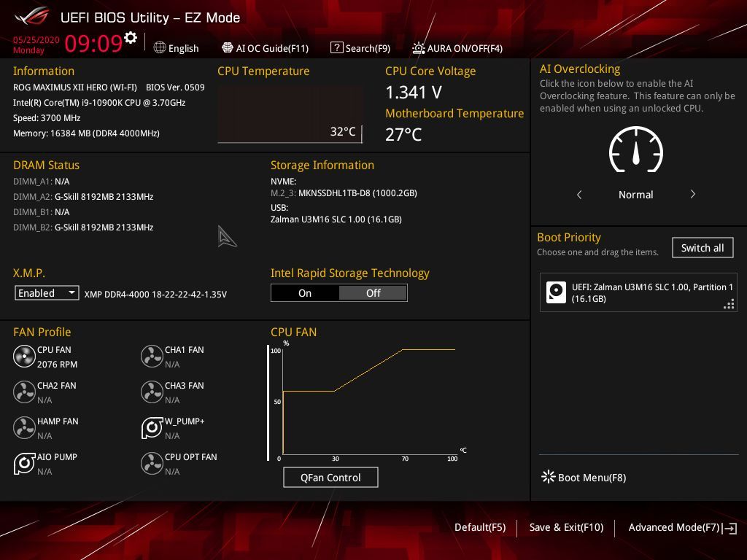Click the AIO PUMP icon

24,463
